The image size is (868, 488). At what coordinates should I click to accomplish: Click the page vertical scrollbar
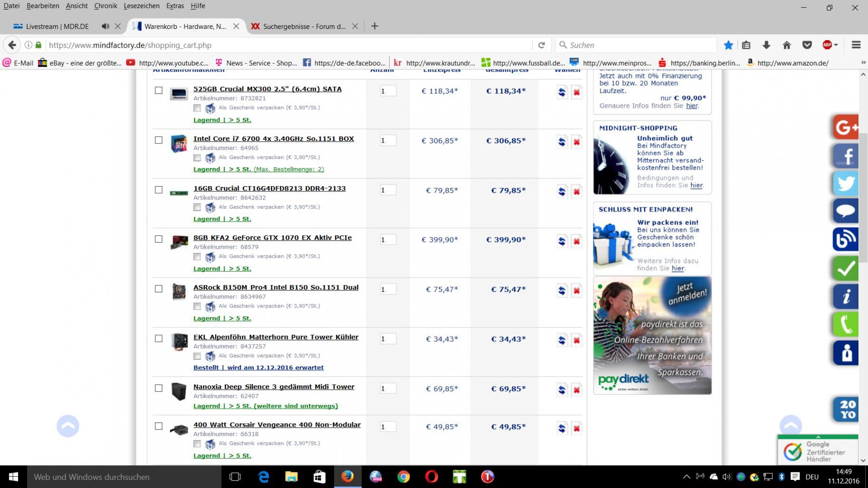(863, 197)
